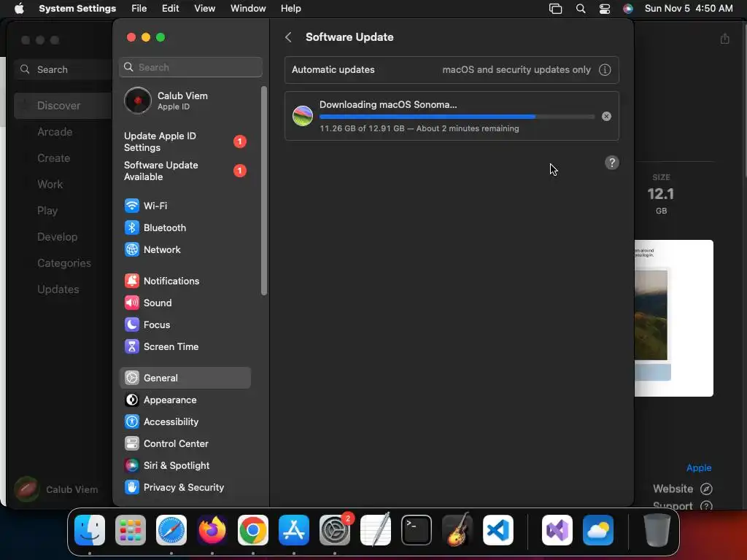The height and width of the screenshot is (560, 747).
Task: Select General in the sidebar
Action: (185, 378)
